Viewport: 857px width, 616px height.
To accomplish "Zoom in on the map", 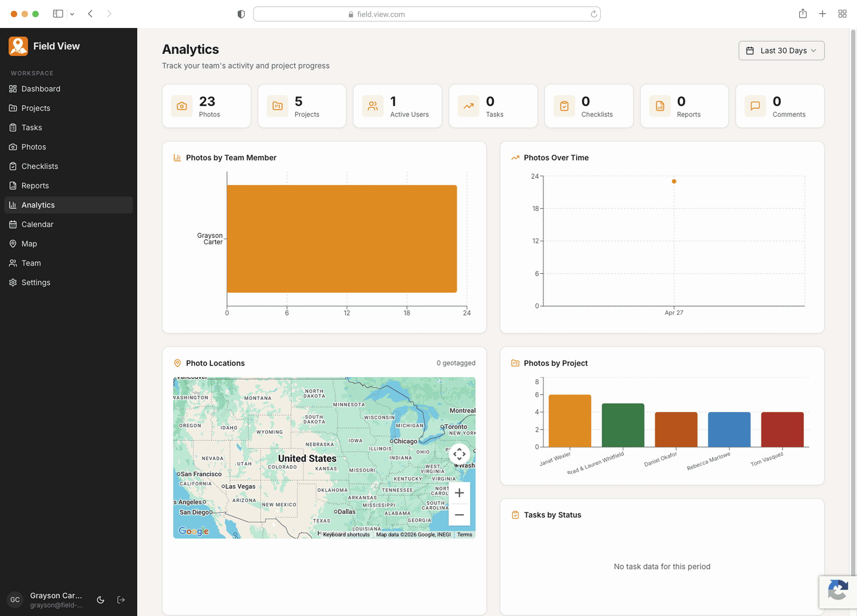I will [459, 493].
